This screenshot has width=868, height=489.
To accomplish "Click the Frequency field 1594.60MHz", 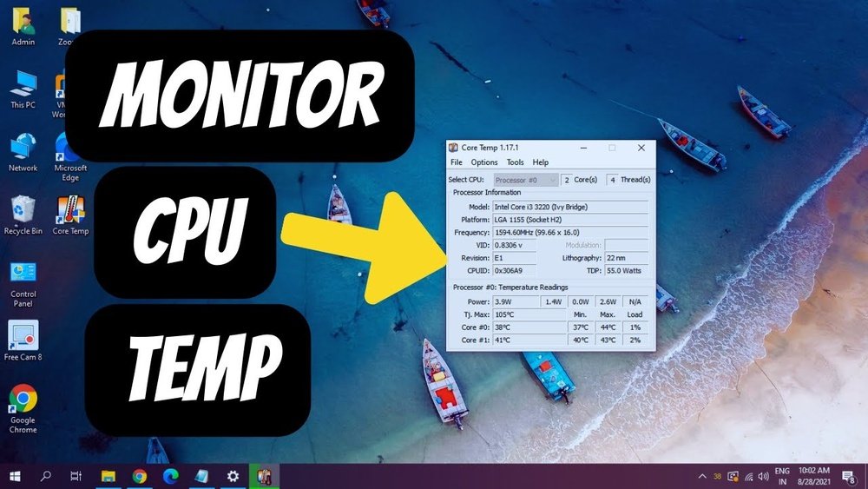I will tap(571, 233).
